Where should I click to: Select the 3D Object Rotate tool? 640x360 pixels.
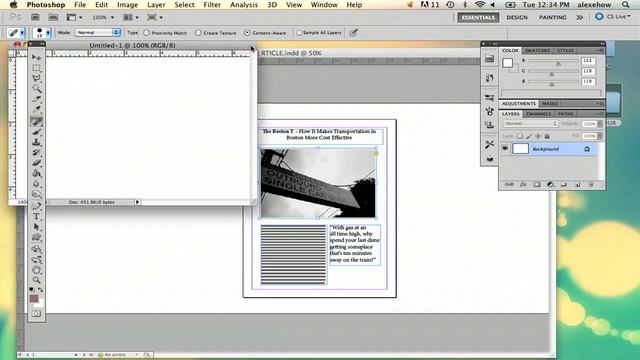tap(36, 249)
